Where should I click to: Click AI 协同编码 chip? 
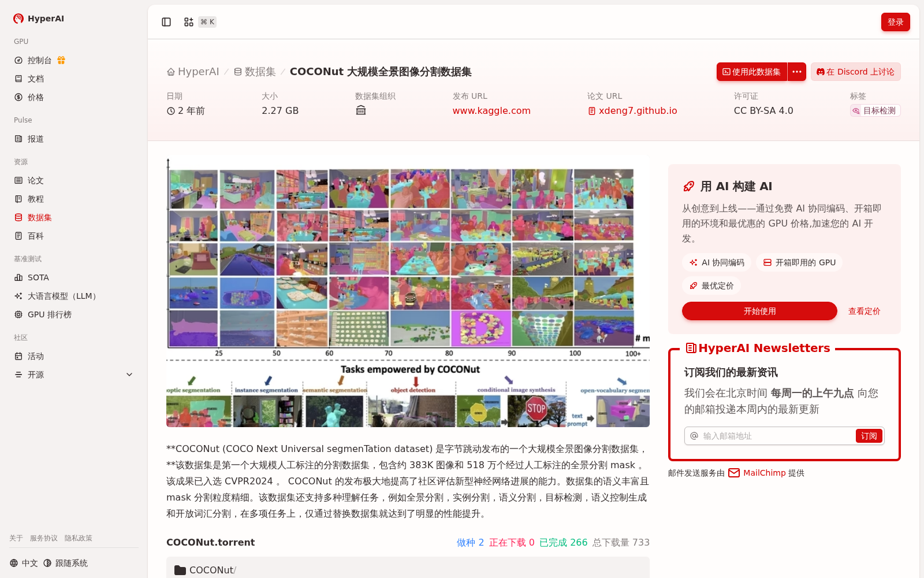[717, 262]
